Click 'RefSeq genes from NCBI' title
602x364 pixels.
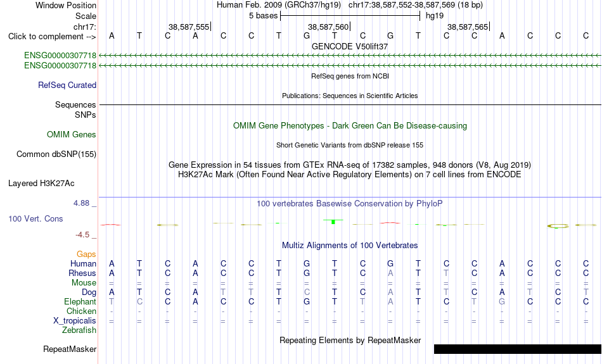[350, 77]
